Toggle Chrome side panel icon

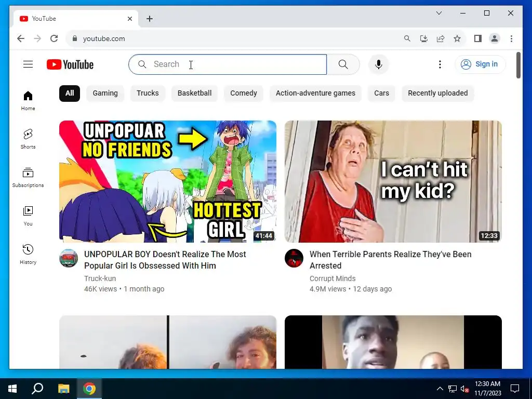point(478,38)
